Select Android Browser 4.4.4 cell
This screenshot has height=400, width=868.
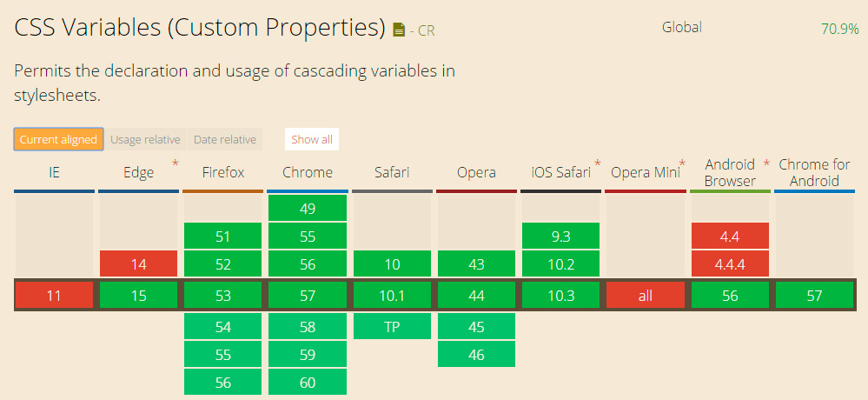pos(730,264)
